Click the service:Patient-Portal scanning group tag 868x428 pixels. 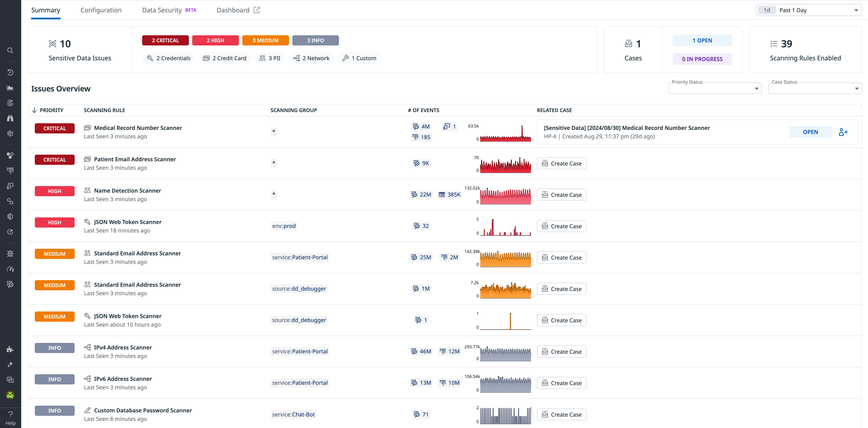(300, 257)
